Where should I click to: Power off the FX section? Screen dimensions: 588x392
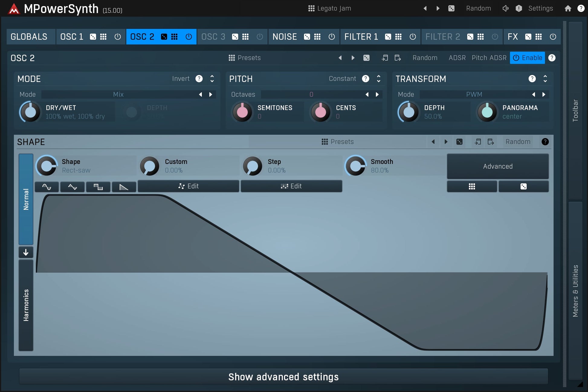pyautogui.click(x=553, y=37)
